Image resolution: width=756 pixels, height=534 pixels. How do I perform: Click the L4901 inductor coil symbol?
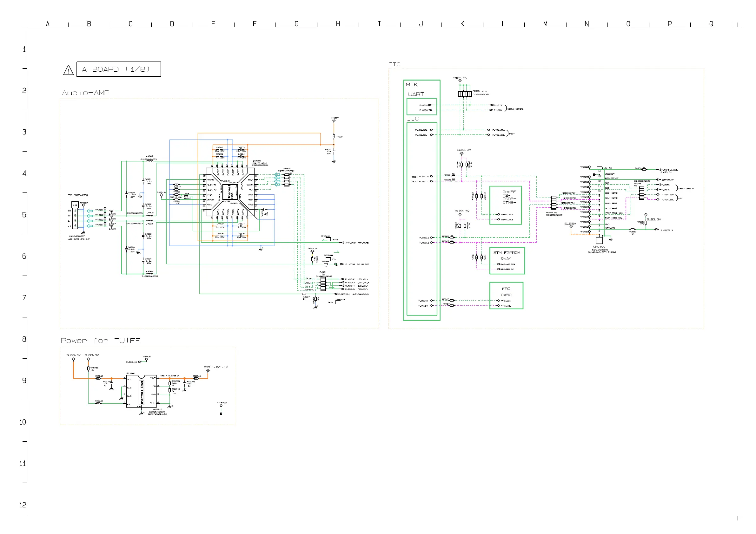149,161
